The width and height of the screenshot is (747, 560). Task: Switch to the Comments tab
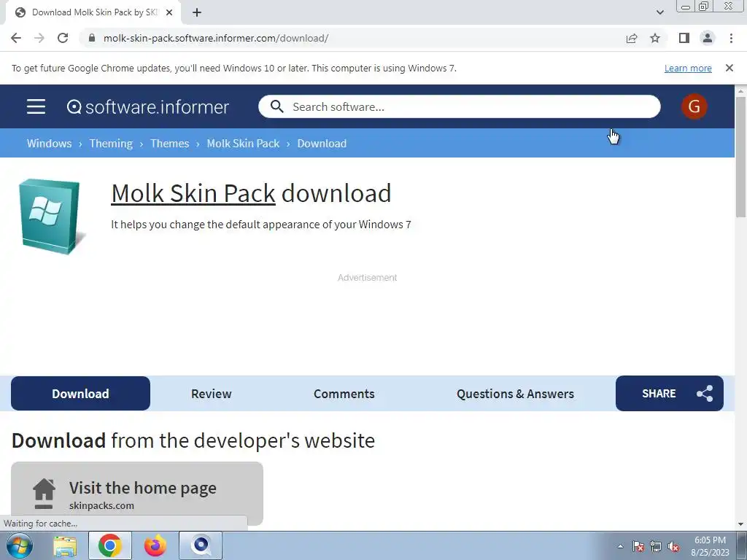pos(344,393)
